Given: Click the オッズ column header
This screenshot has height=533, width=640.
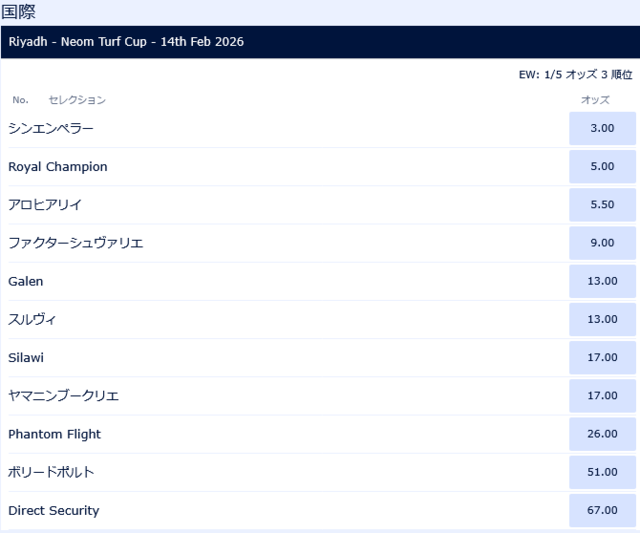Looking at the screenshot, I should [x=595, y=100].
